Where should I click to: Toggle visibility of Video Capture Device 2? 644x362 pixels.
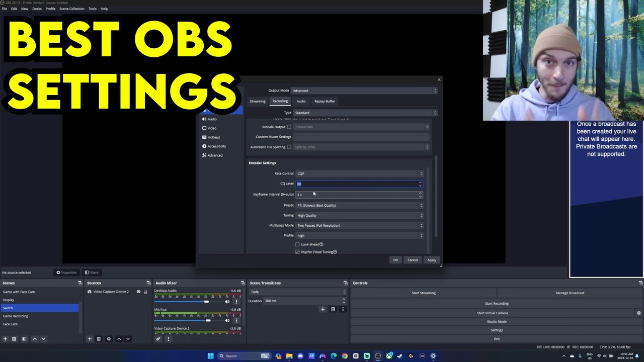138,292
